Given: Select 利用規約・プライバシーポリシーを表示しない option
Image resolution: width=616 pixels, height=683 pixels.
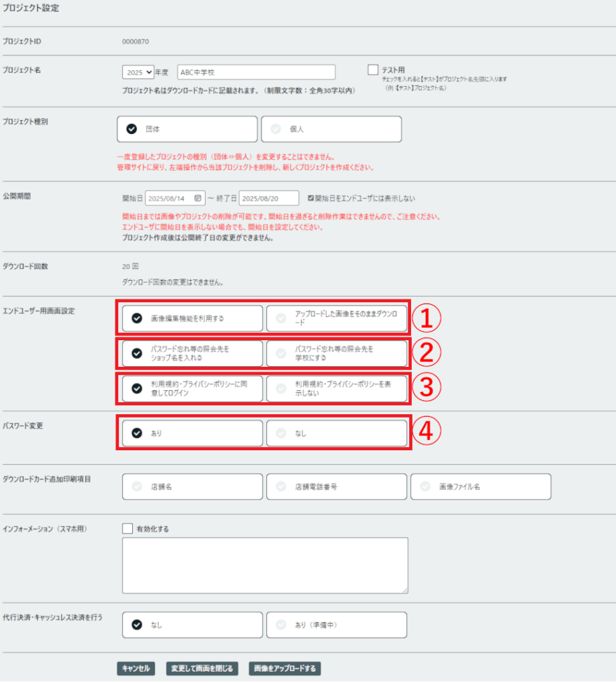Looking at the screenshot, I should 336,389.
